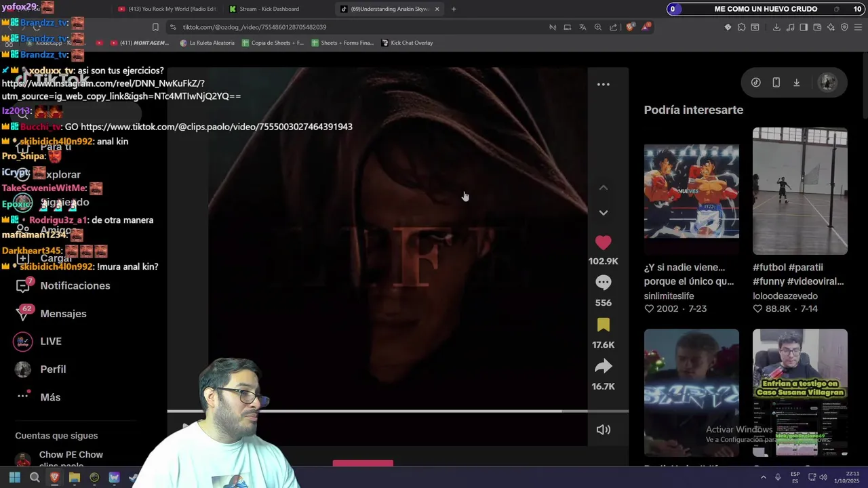868x488 pixels.
Task: Click the translate page icon in address bar
Action: pyautogui.click(x=583, y=27)
